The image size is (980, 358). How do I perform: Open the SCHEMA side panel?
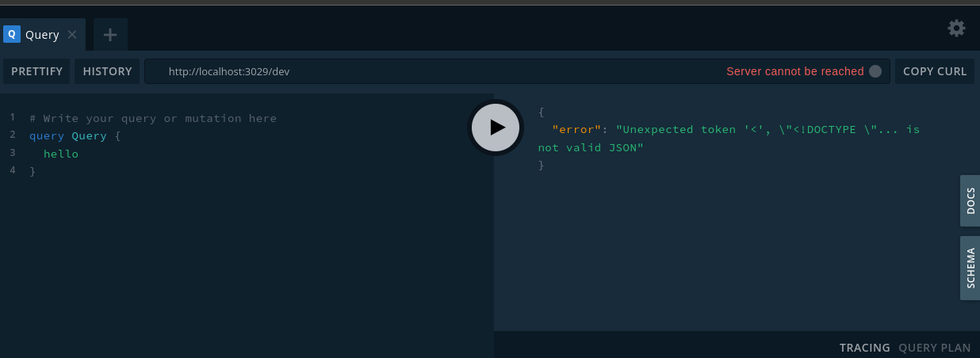click(x=970, y=268)
